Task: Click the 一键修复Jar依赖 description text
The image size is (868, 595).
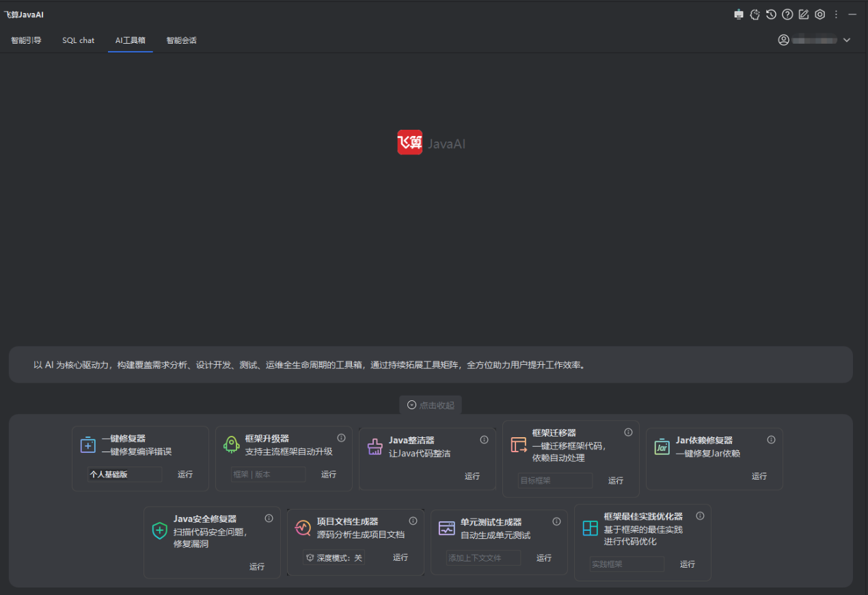Action: click(x=708, y=454)
